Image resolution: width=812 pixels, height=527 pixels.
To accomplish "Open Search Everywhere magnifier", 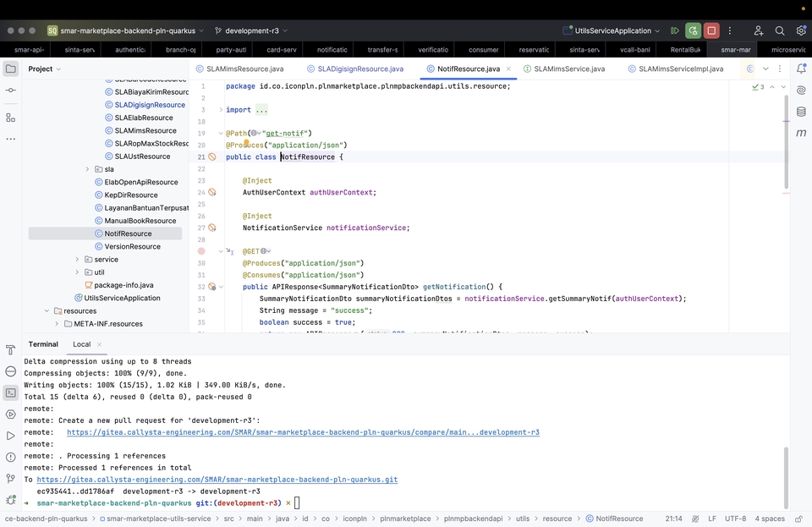I will 779,30.
